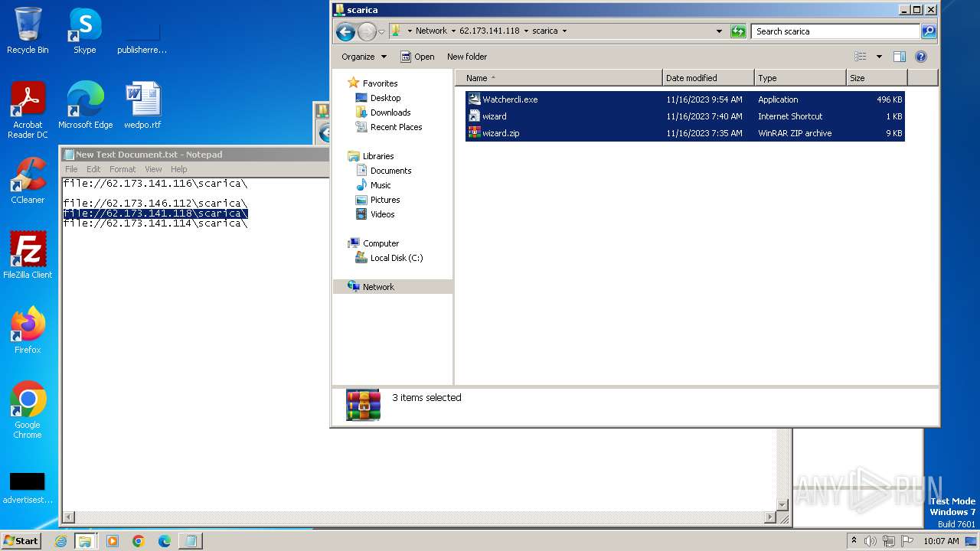Screen dimensions: 980x551
Task: Open Edge from the taskbar
Action: 165,541
